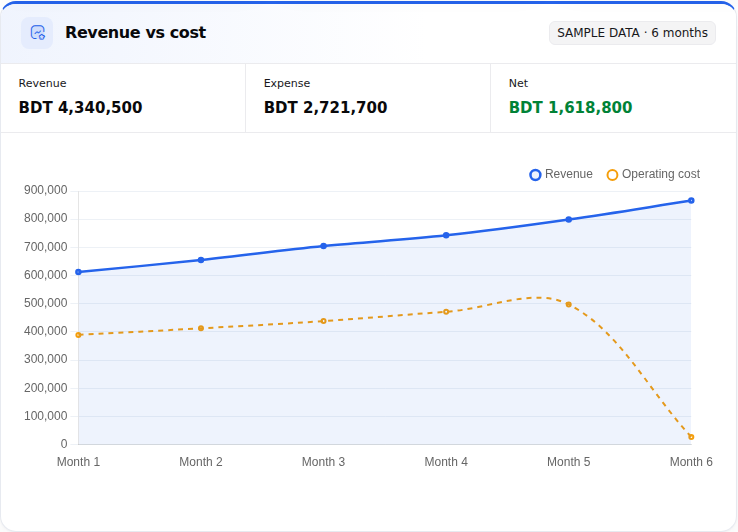Click the chart icon beside Revenue vs cost
This screenshot has height=532, width=738.
point(37,33)
